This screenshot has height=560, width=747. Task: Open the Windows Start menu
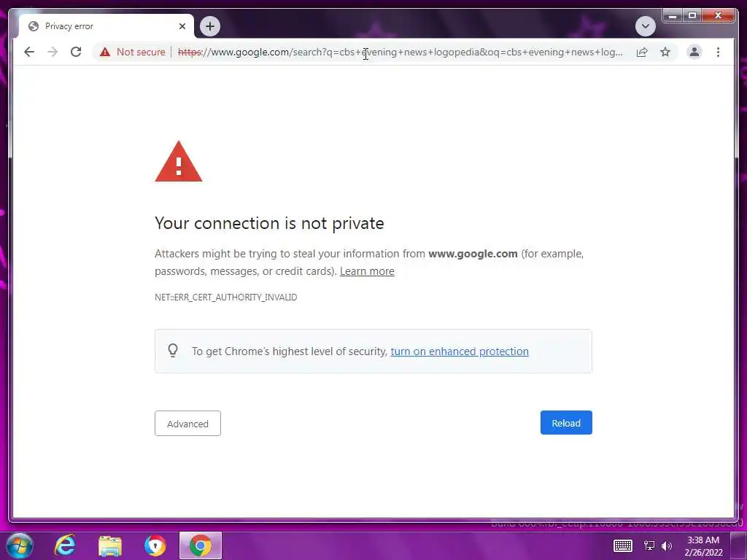pos(20,545)
